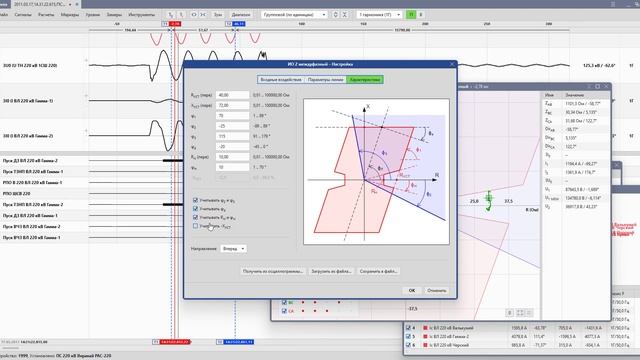Toggle the BC checkbox in the hodograph window
This screenshot has height=360, width=640.
(284, 302)
